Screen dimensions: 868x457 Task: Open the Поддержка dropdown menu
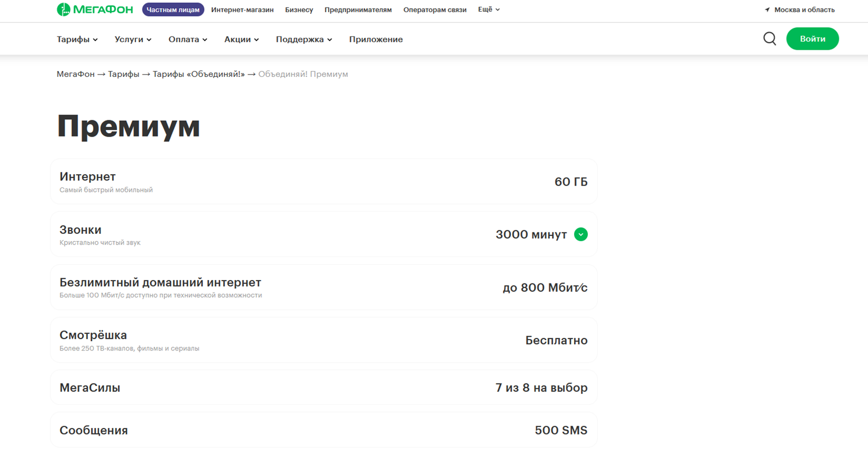click(x=304, y=39)
